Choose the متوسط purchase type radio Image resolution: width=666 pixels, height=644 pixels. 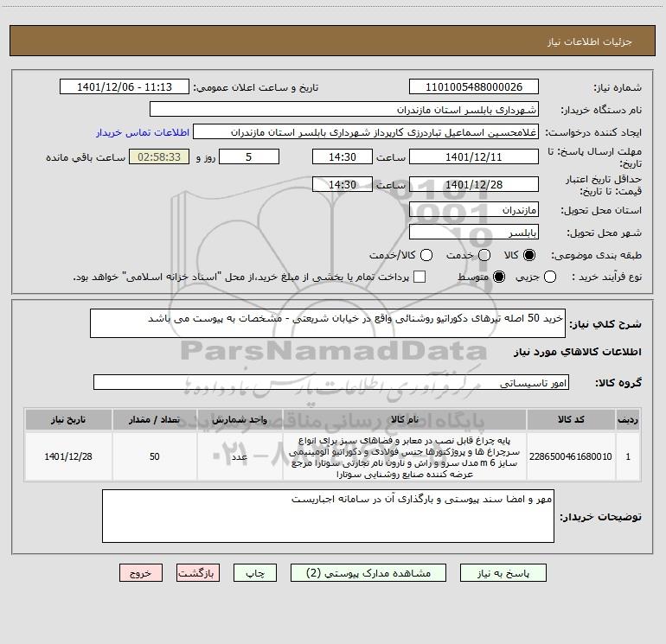click(x=499, y=277)
